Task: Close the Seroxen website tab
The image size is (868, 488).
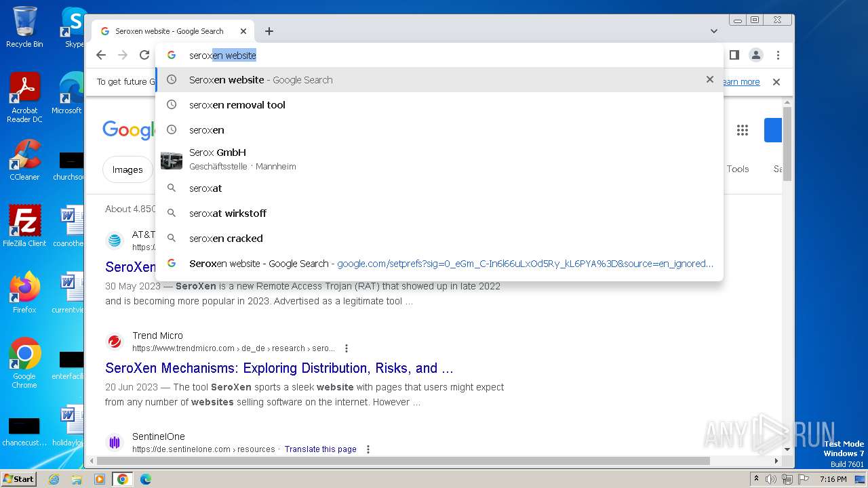Action: [243, 31]
